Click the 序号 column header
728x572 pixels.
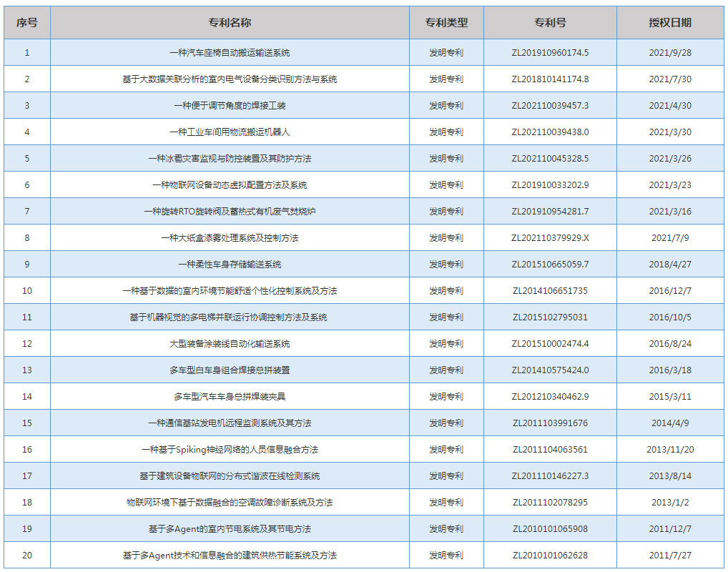coord(27,23)
